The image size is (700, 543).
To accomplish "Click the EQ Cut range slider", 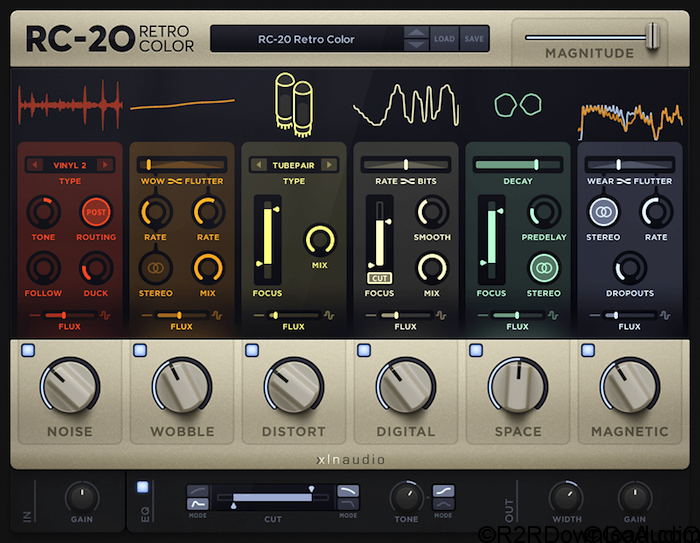I will click(x=273, y=497).
